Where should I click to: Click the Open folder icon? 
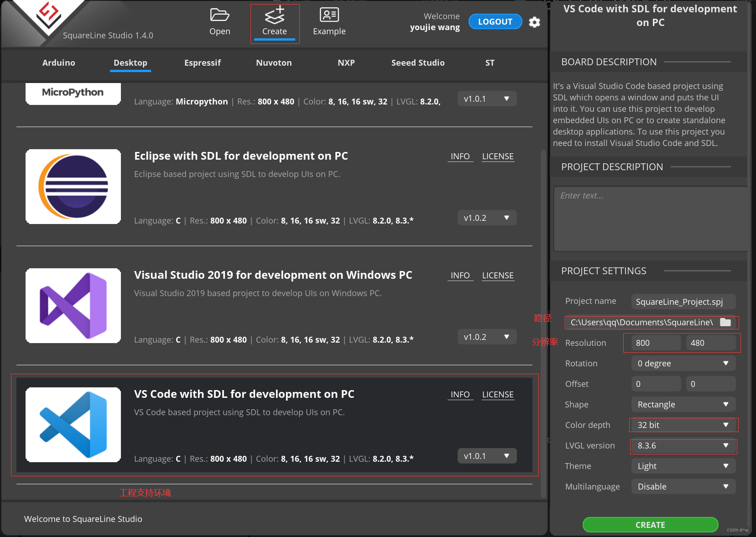tap(219, 15)
